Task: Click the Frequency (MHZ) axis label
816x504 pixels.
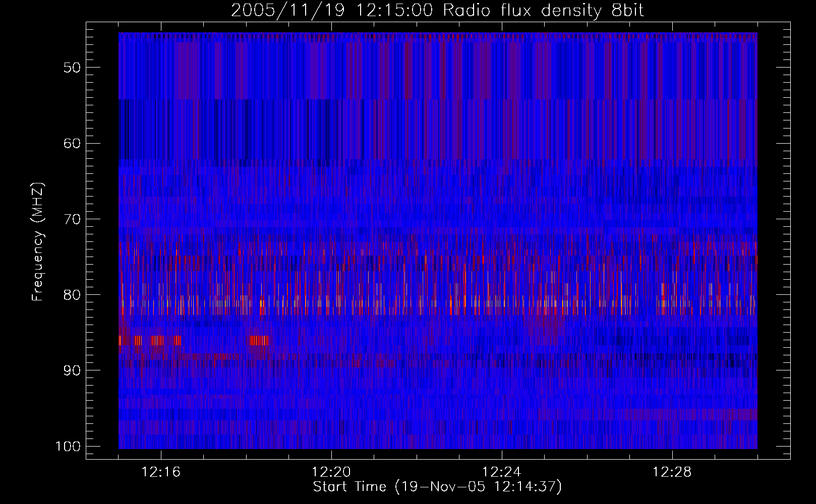Action: [38, 241]
